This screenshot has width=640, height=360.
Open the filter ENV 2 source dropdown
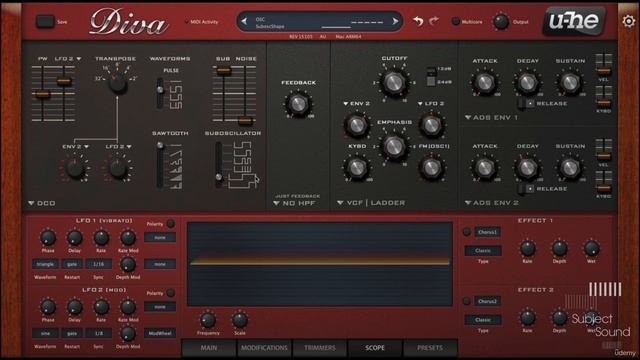tap(356, 104)
